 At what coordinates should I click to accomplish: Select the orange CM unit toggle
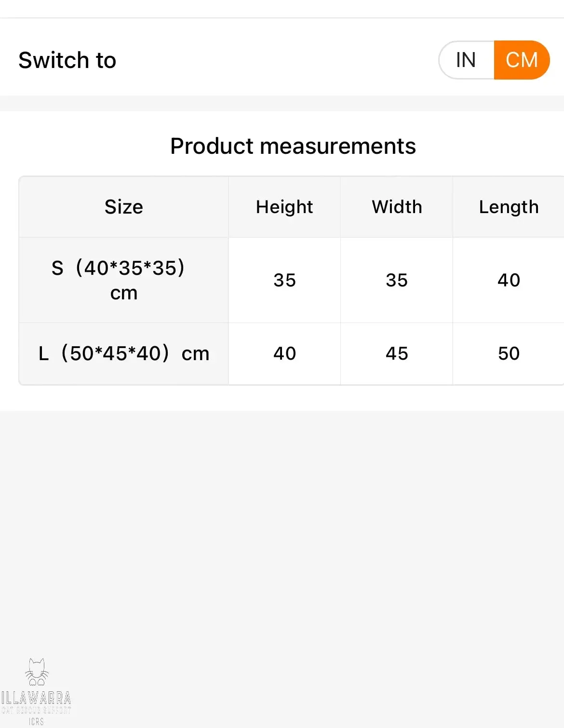coord(522,60)
